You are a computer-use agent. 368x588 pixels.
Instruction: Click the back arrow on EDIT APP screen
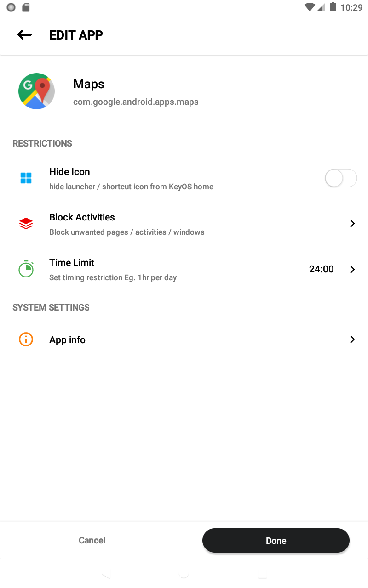point(24,34)
